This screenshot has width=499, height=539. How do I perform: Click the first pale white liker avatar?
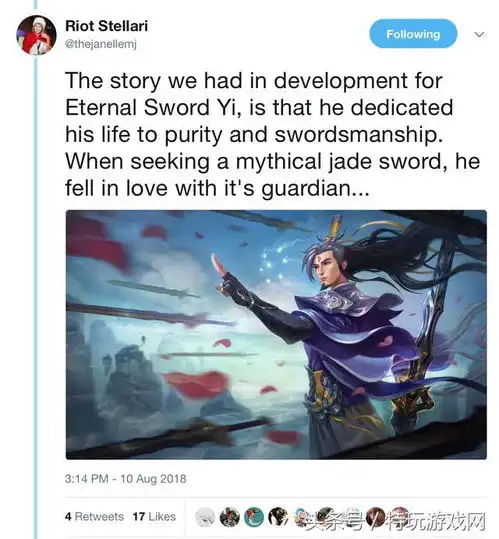[x=205, y=517]
